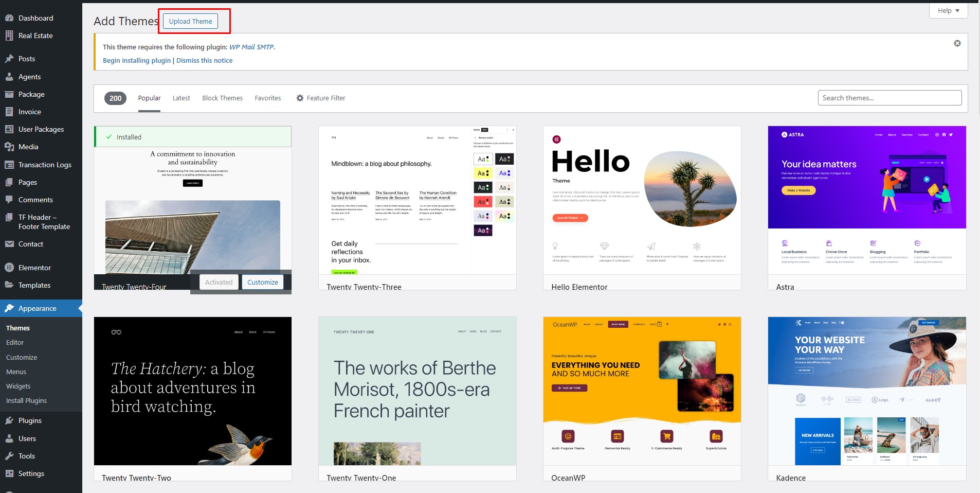Viewport: 980px width, 493px height.
Task: Click the Activated button on Twenty Twenty-Four
Action: pyautogui.click(x=219, y=282)
